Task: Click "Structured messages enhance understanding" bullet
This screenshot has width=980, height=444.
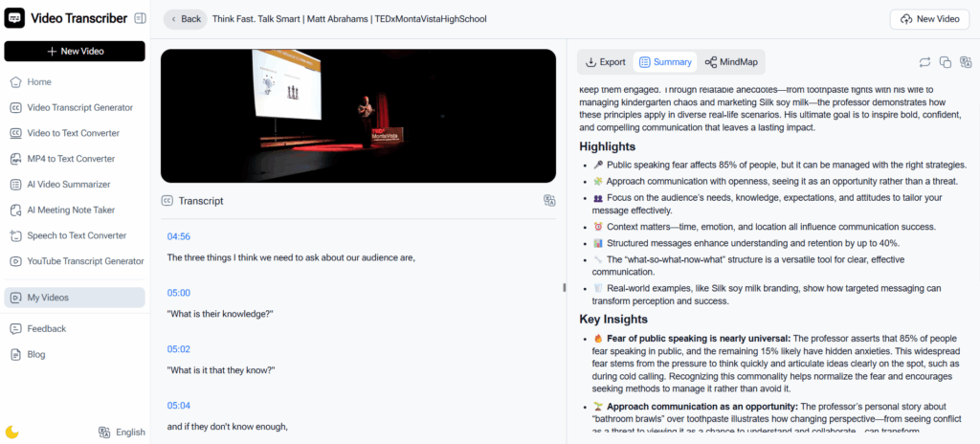Action: pos(746,243)
